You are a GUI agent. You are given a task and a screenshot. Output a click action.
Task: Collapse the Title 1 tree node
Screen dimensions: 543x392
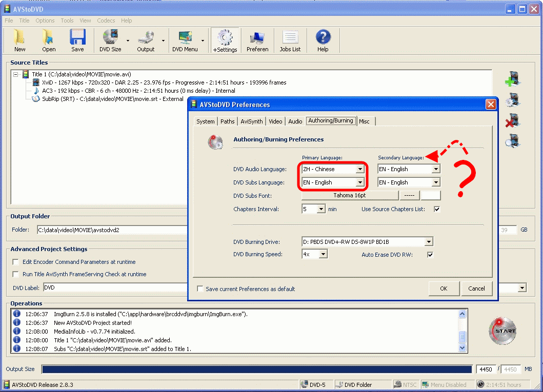15,74
